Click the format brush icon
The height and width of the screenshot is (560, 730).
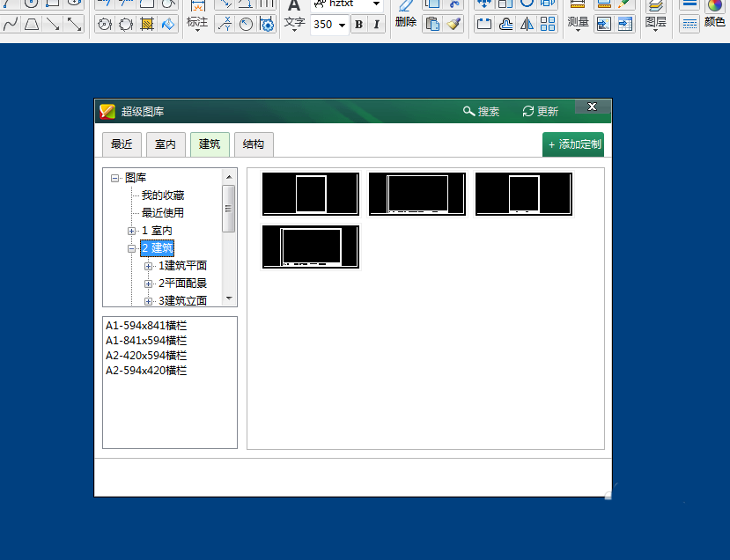coord(453,24)
